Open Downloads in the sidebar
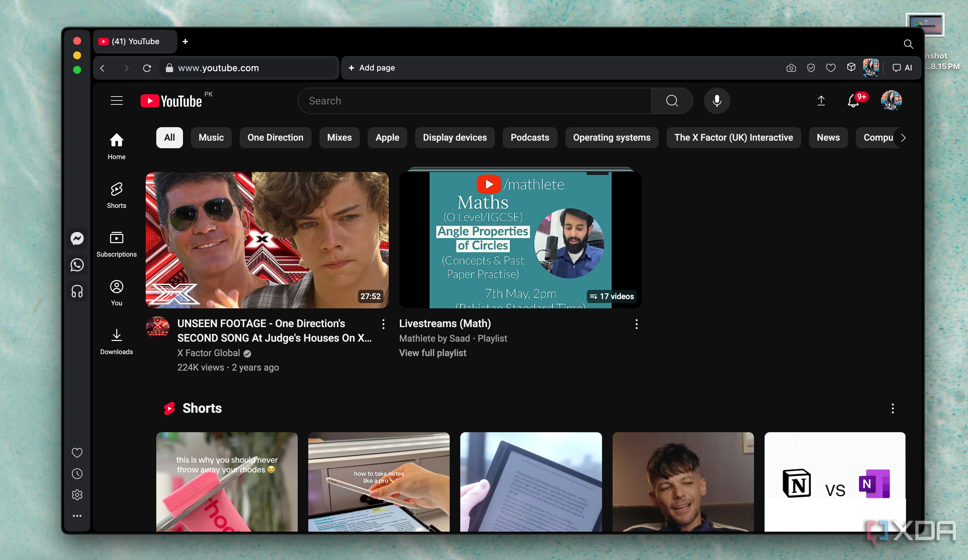 (x=116, y=342)
